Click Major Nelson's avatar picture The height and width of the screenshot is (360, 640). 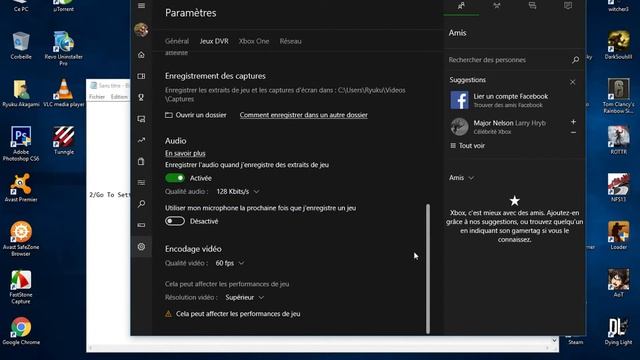coord(459,127)
